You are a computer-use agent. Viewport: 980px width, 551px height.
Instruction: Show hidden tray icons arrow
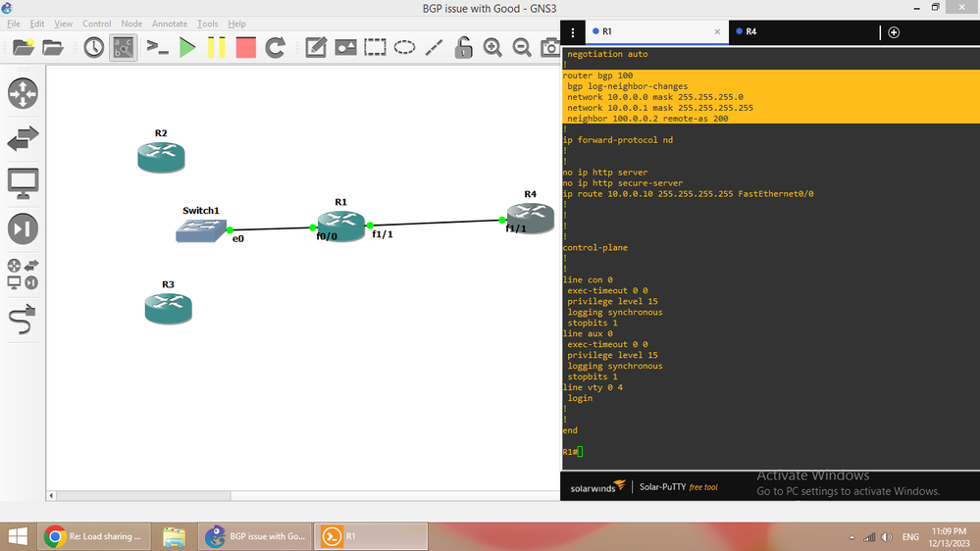pyautogui.click(x=851, y=537)
